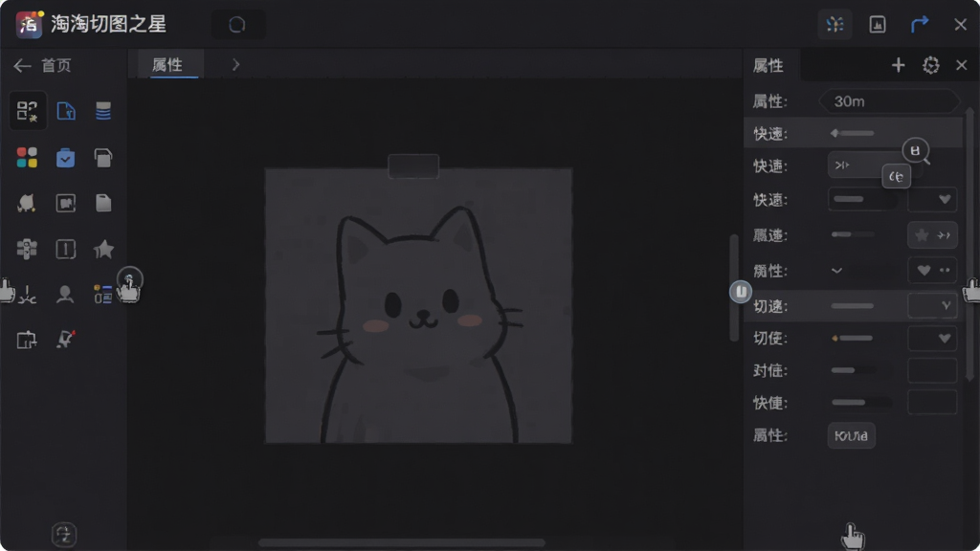Select the blue stacked layers sidebar icon

pyautogui.click(x=103, y=111)
